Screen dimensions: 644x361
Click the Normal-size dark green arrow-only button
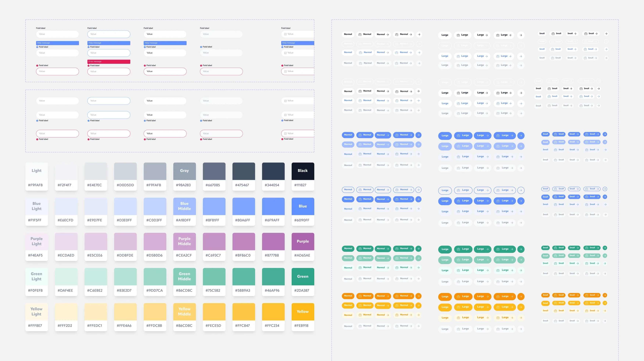click(418, 249)
